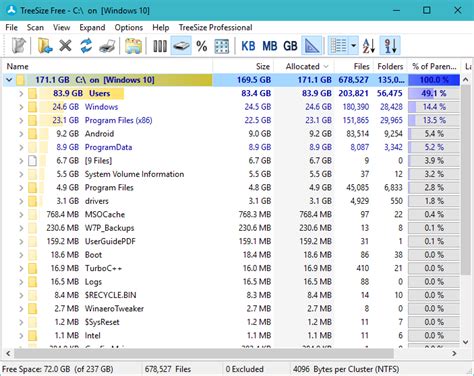The height and width of the screenshot is (376, 474).
Task: Click the Stop scan X icon
Action: 65,46
